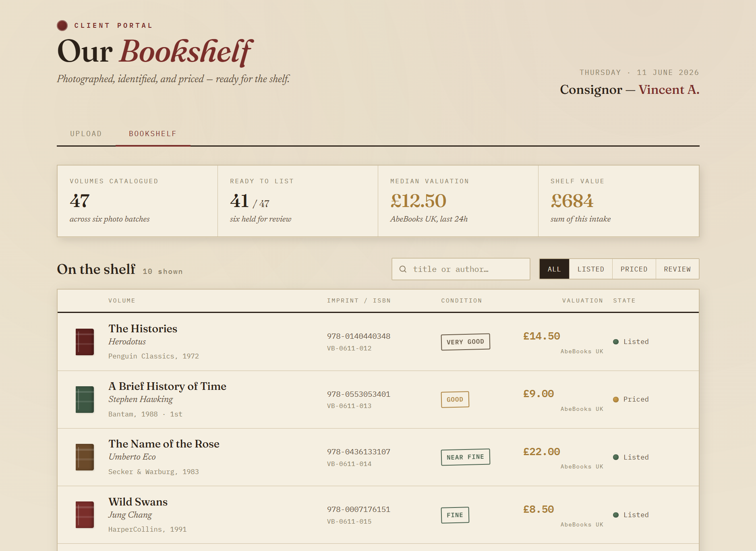
Task: Click the Thursday 11 June 2026 date
Action: point(639,72)
